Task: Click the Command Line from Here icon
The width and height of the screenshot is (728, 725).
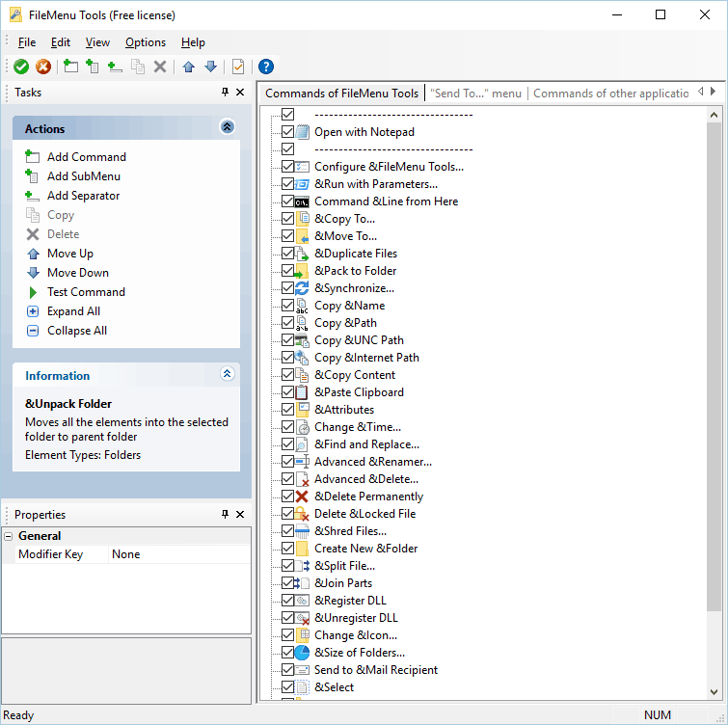Action: pos(302,201)
